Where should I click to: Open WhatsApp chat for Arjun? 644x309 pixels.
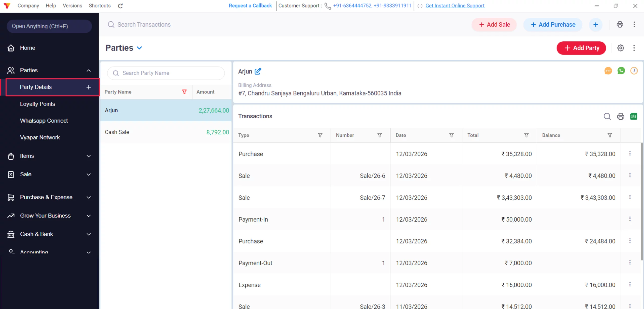pyautogui.click(x=621, y=71)
